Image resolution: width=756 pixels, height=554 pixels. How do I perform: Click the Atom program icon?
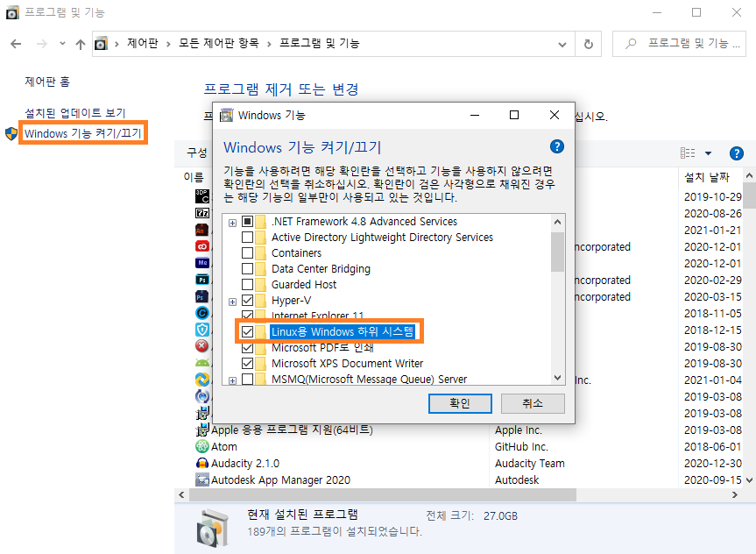pyautogui.click(x=202, y=446)
